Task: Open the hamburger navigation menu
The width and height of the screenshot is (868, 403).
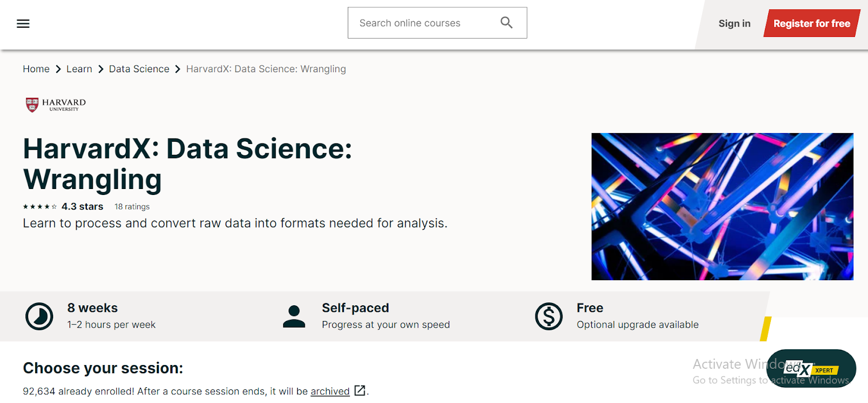Action: [23, 23]
